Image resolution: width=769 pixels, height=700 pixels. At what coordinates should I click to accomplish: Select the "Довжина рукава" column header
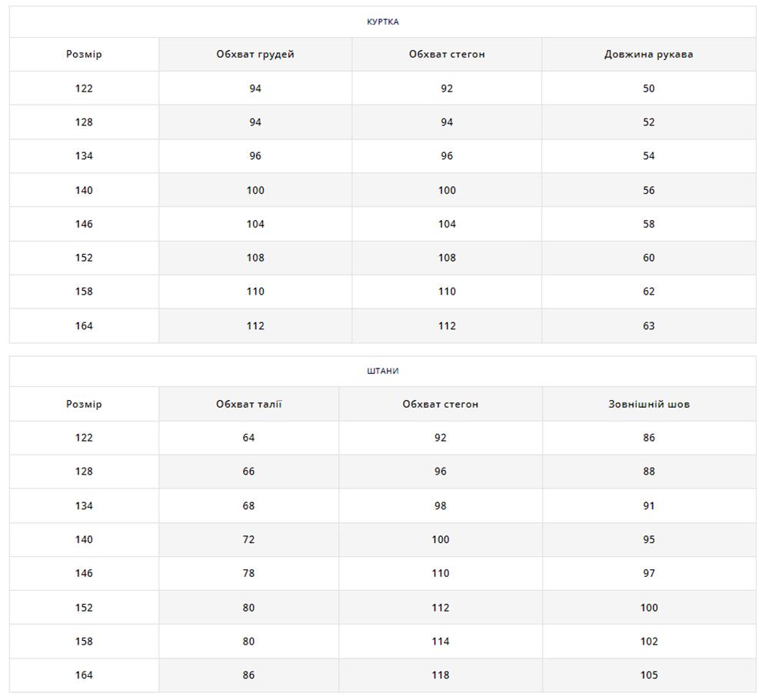[x=648, y=55]
